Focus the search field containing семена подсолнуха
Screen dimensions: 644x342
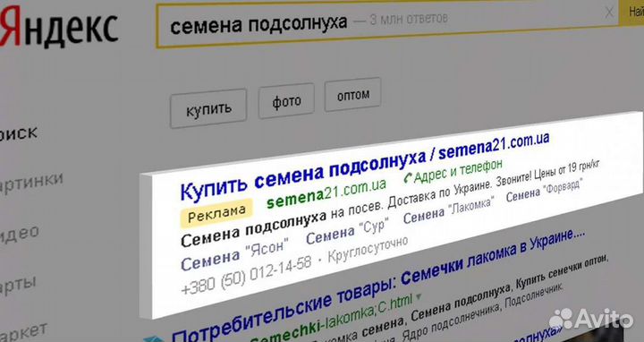387,25
